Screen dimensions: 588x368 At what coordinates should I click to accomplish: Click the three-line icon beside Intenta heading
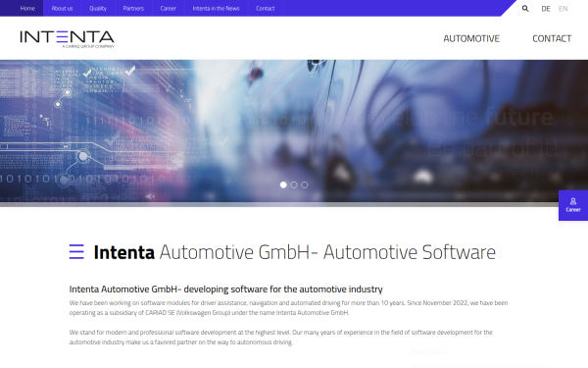click(x=76, y=251)
